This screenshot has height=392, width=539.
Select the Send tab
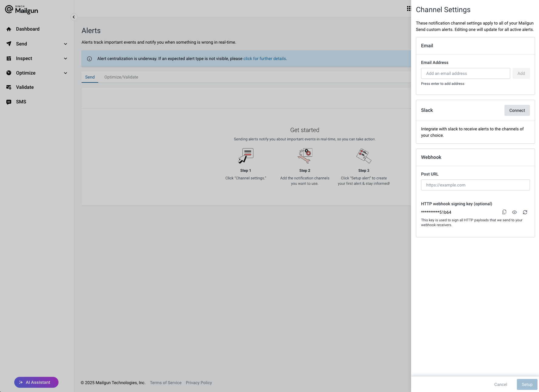click(x=90, y=77)
